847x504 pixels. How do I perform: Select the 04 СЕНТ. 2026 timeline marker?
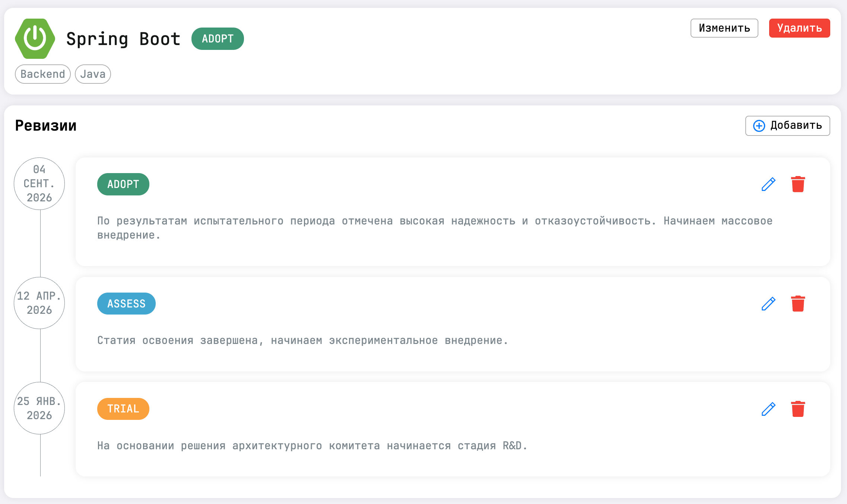click(39, 184)
